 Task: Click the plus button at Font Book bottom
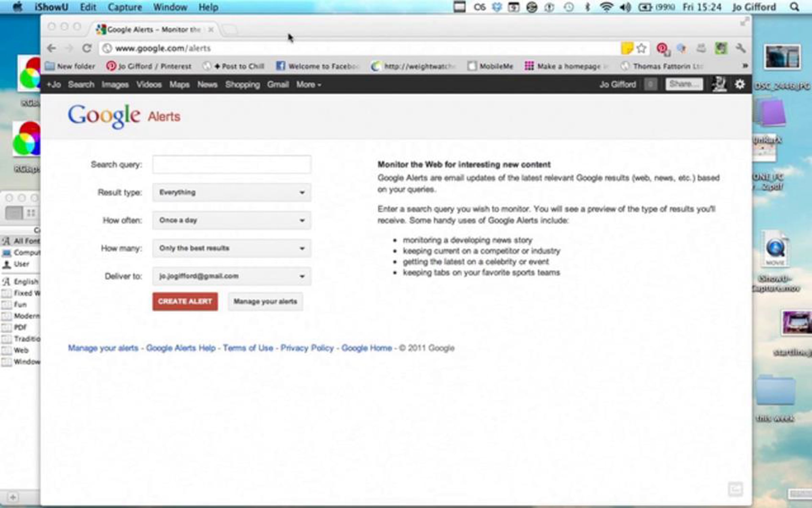(x=13, y=497)
